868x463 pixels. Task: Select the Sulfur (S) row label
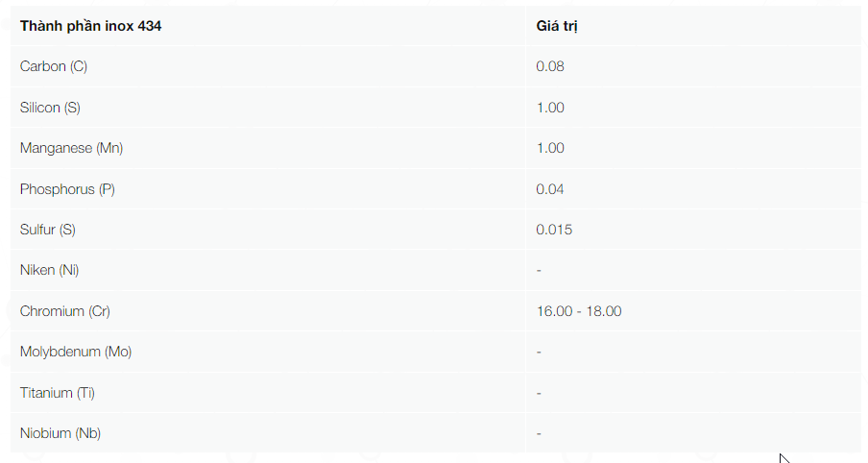point(48,230)
